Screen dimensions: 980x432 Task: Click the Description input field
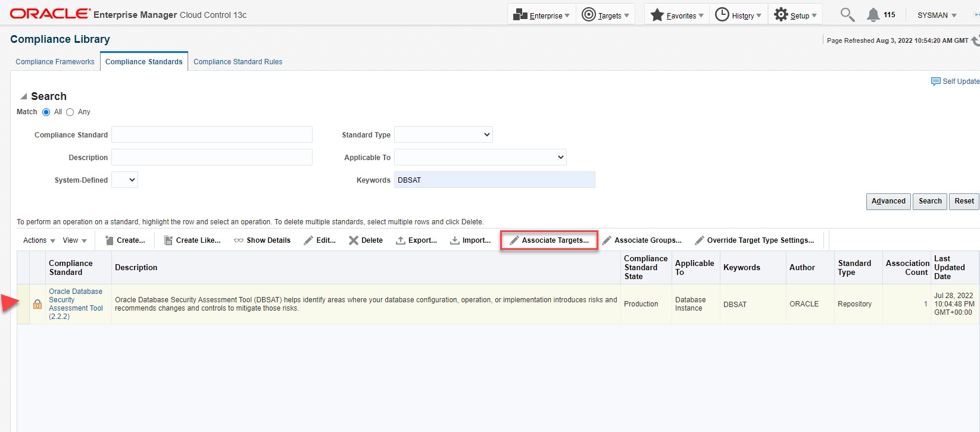click(x=212, y=157)
